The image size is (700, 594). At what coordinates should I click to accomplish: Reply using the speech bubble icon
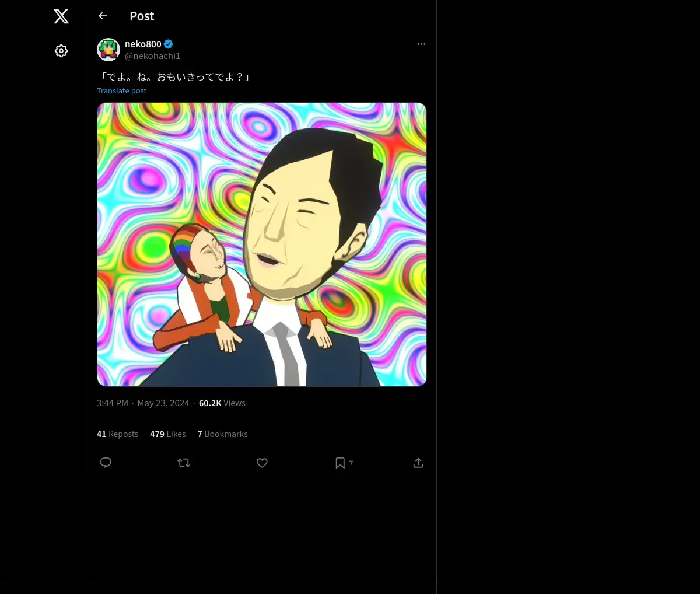[x=106, y=463]
